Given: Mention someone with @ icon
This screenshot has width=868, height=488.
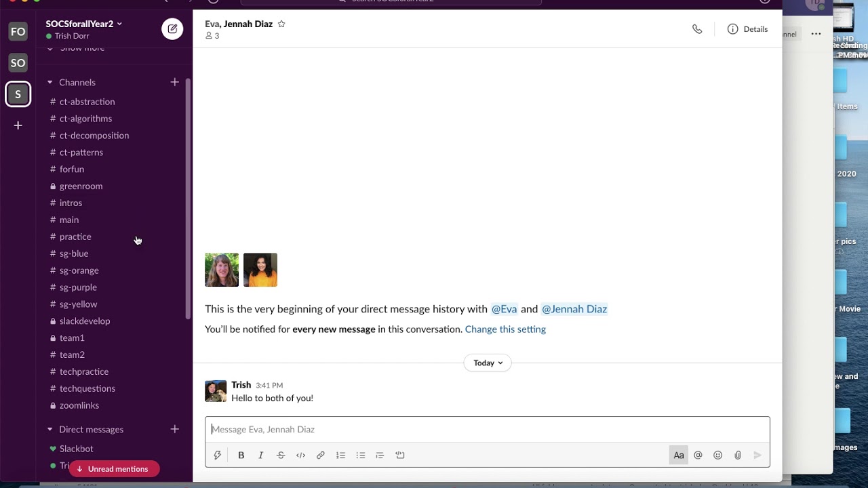Looking at the screenshot, I should 698,455.
